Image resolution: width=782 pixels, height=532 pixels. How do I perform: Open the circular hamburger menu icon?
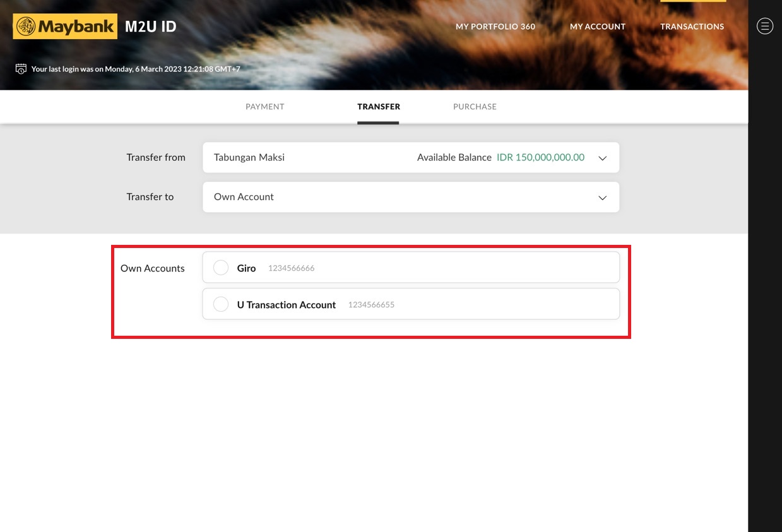764,26
